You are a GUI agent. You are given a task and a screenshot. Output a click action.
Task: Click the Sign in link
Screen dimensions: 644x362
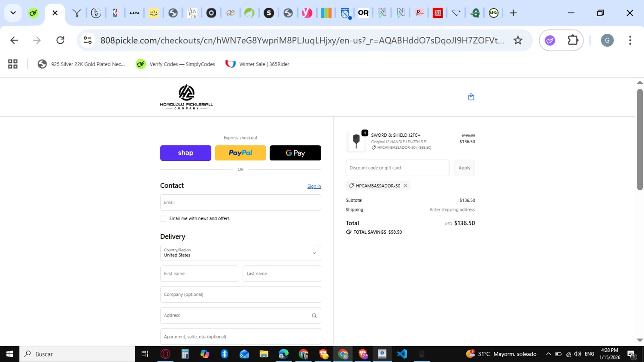(x=314, y=187)
